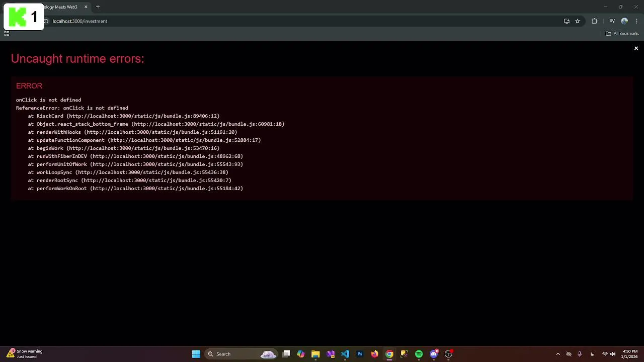Open Visual Studio from the taskbar

pyautogui.click(x=331, y=354)
